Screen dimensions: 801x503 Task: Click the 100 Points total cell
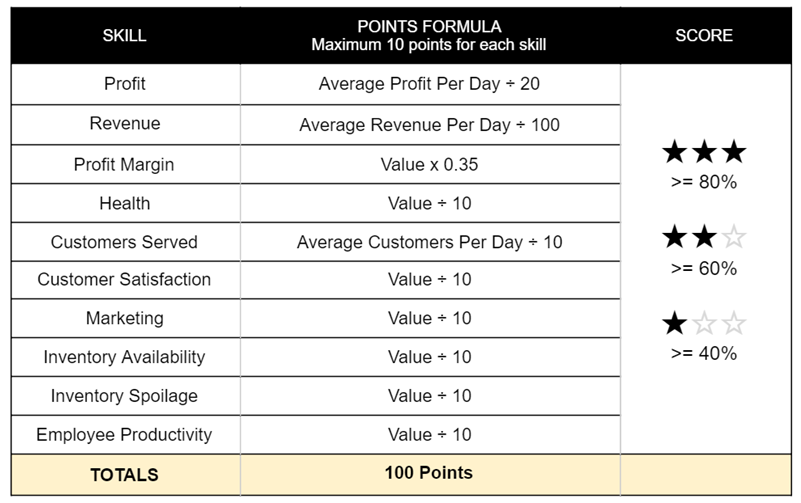tap(430, 474)
